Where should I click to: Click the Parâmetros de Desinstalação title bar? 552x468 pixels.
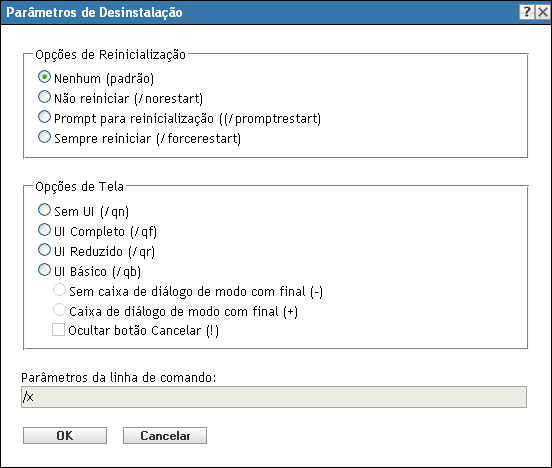[94, 12]
